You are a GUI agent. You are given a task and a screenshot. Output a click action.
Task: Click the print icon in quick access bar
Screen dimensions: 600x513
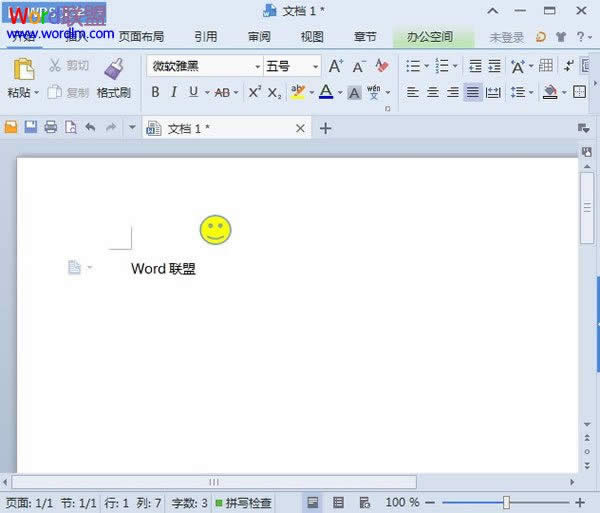50,128
